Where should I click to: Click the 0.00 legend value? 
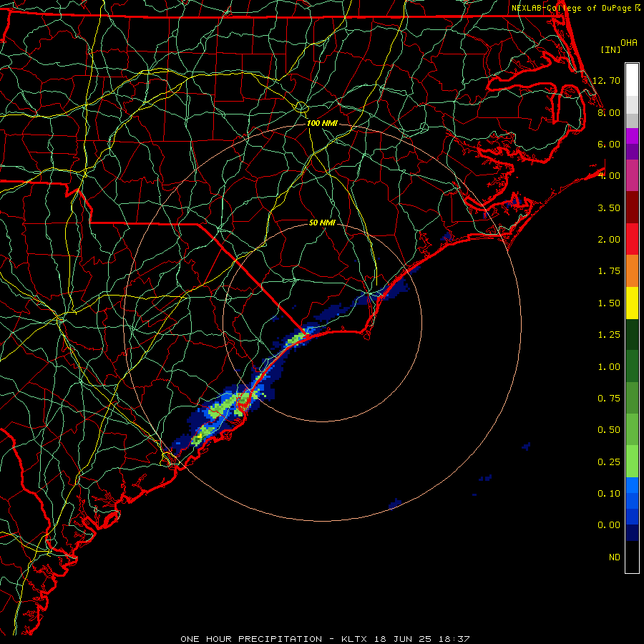point(609,525)
